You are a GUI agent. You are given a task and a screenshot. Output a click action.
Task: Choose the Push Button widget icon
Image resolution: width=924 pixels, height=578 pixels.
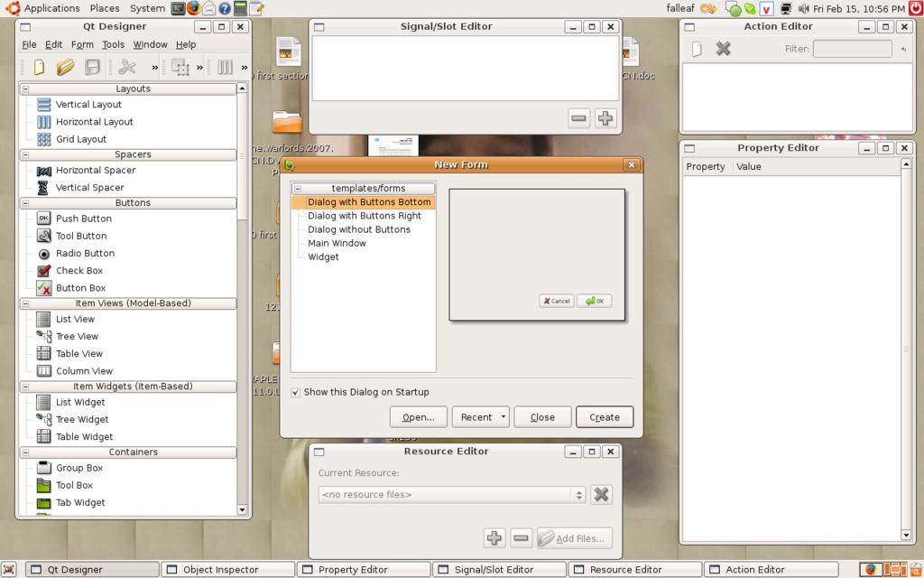tap(43, 219)
